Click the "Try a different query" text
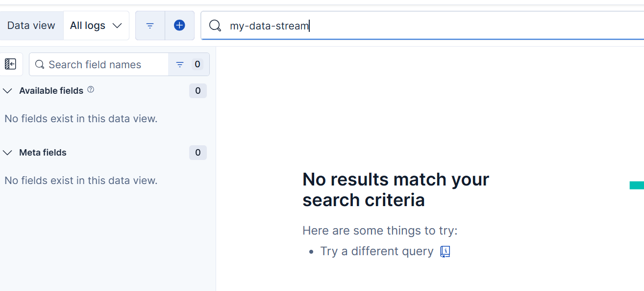Image resolution: width=644 pixels, height=291 pixels. (x=376, y=251)
